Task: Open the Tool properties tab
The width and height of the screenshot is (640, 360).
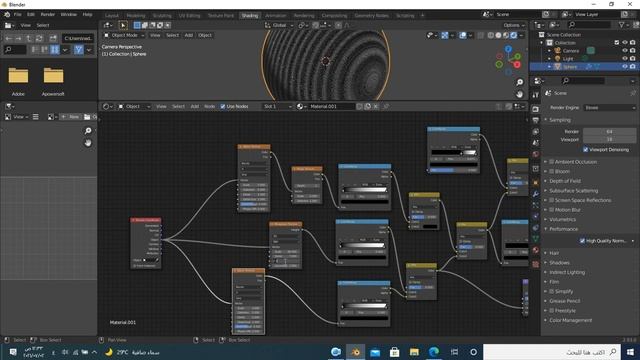Action: 536,95
